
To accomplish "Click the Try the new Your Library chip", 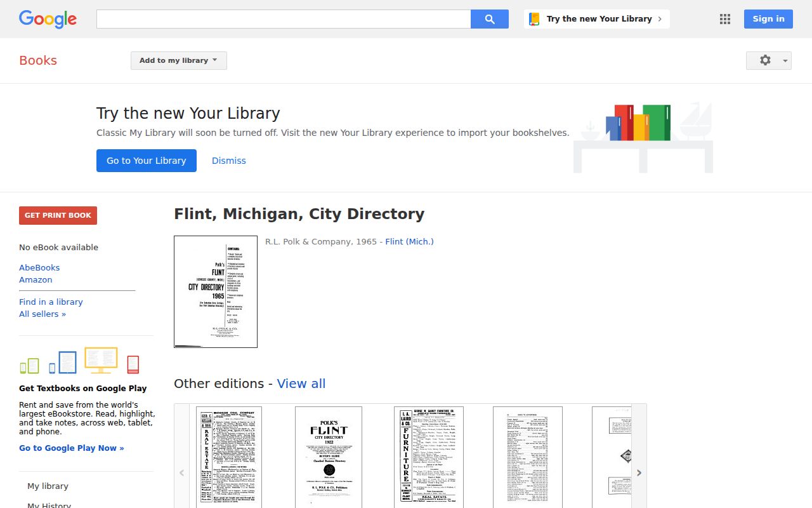I will click(597, 19).
